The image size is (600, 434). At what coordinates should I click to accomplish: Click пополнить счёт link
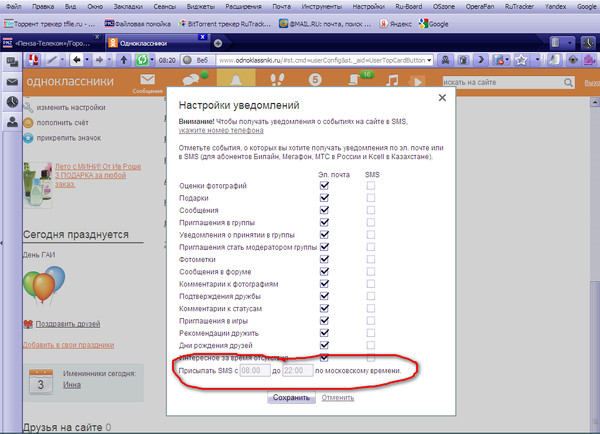[62, 123]
